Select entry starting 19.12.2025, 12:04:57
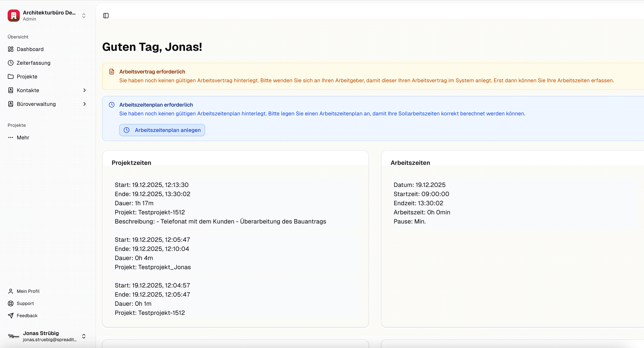The image size is (644, 348). click(235, 299)
